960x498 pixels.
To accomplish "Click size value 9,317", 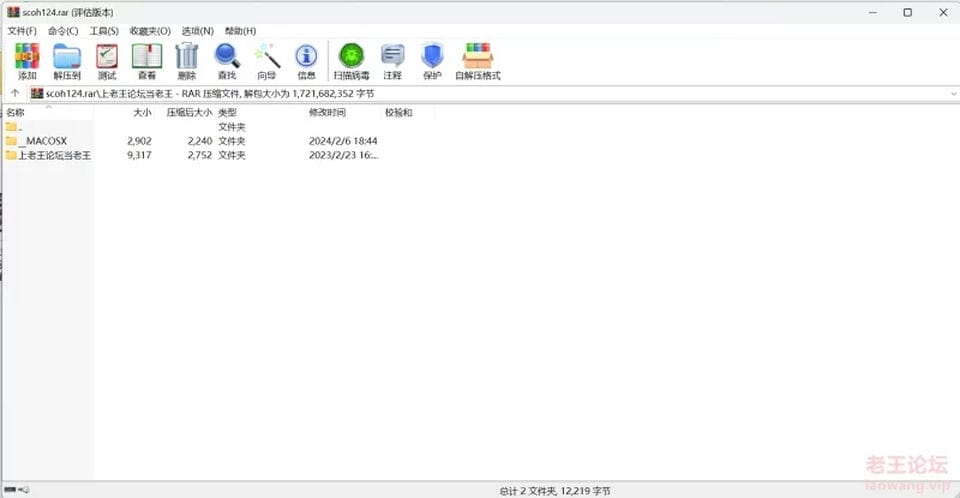I will (140, 155).
